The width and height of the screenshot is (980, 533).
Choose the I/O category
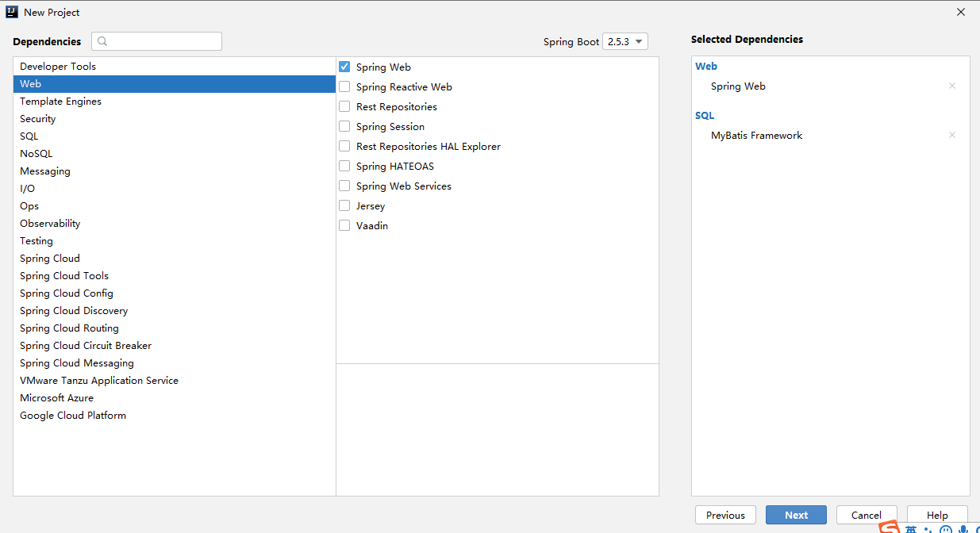point(175,188)
